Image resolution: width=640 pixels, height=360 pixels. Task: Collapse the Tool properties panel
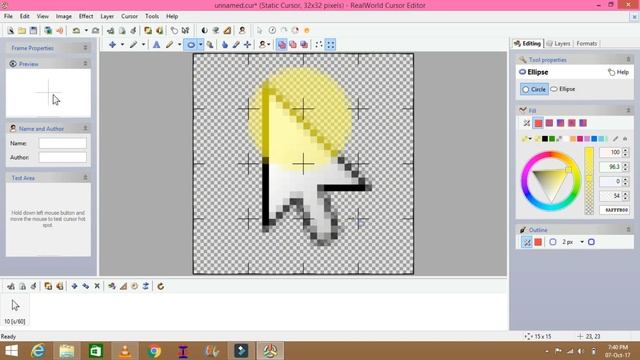coord(628,60)
